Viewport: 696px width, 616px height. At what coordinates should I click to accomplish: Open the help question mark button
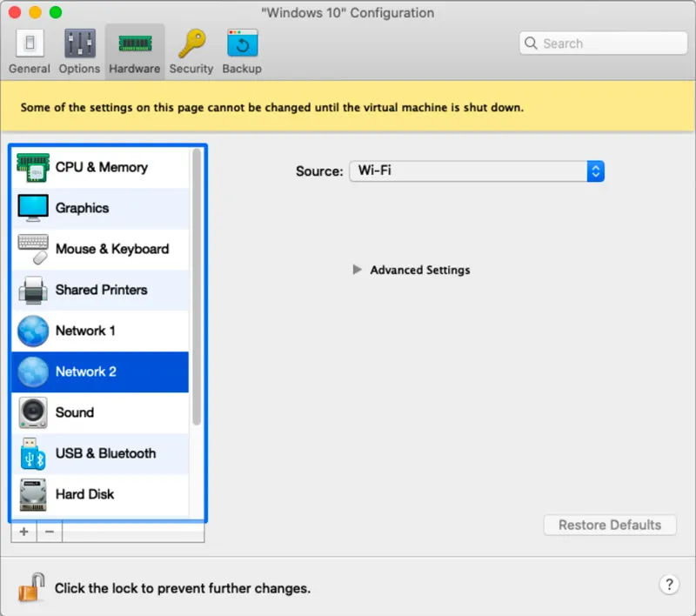[x=669, y=585]
